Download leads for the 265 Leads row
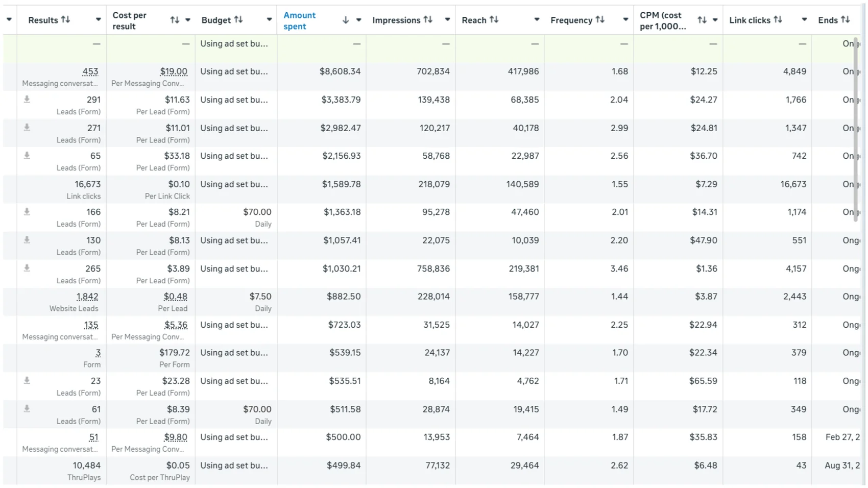The height and width of the screenshot is (488, 868). click(x=27, y=269)
